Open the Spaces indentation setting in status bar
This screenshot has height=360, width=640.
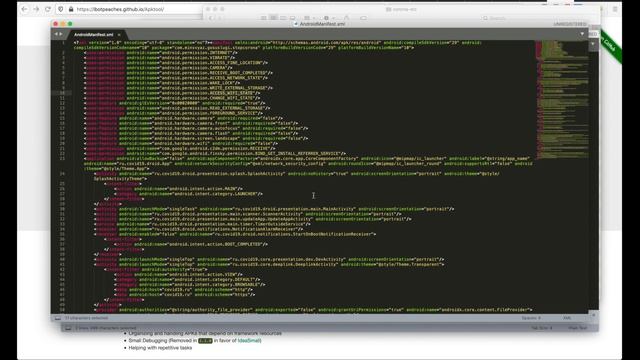pyautogui.click(x=531, y=318)
